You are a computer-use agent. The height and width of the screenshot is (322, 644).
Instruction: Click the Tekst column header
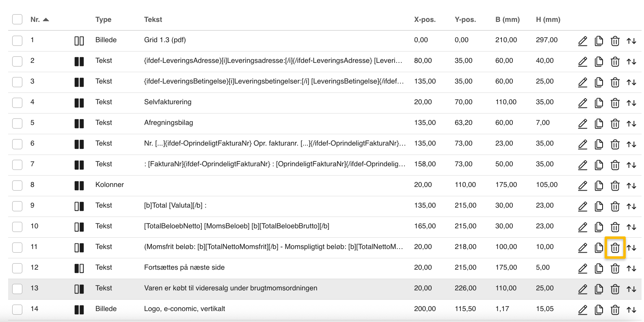[153, 19]
